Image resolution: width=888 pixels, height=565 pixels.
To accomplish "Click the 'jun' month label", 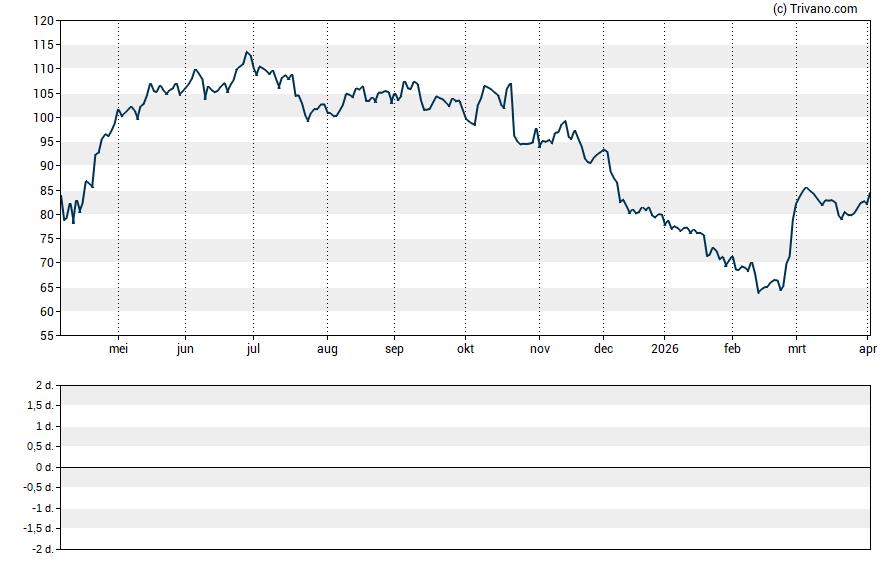I will click(x=185, y=349).
